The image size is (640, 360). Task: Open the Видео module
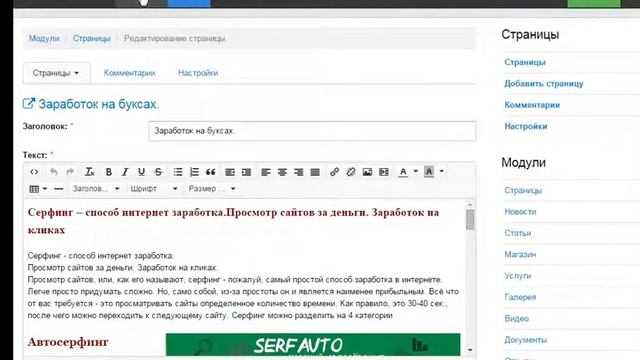[516, 318]
